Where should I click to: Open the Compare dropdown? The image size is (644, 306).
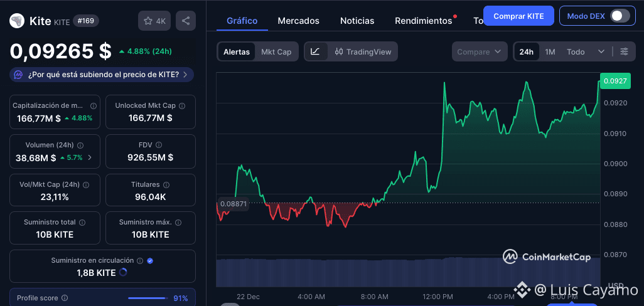480,51
